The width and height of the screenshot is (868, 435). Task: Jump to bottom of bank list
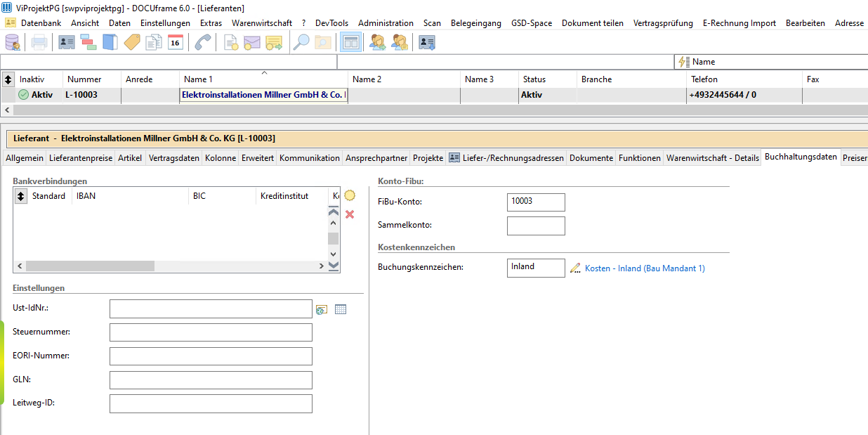tap(334, 266)
